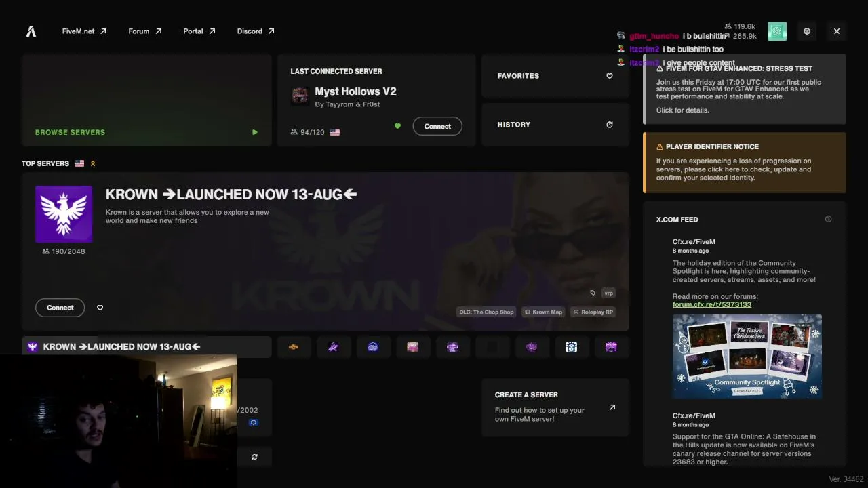
Task: Click the Browse Servers play arrow
Action: 254,132
